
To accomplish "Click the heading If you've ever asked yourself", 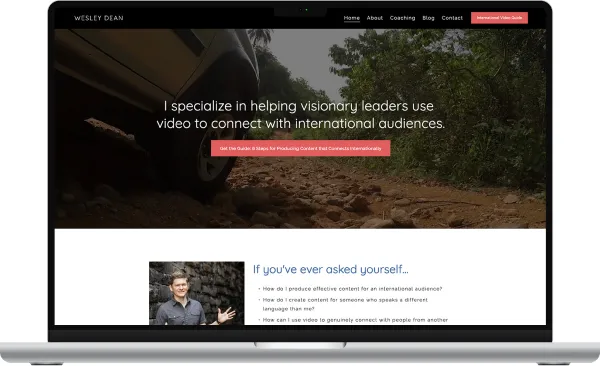I will click(x=330, y=269).
